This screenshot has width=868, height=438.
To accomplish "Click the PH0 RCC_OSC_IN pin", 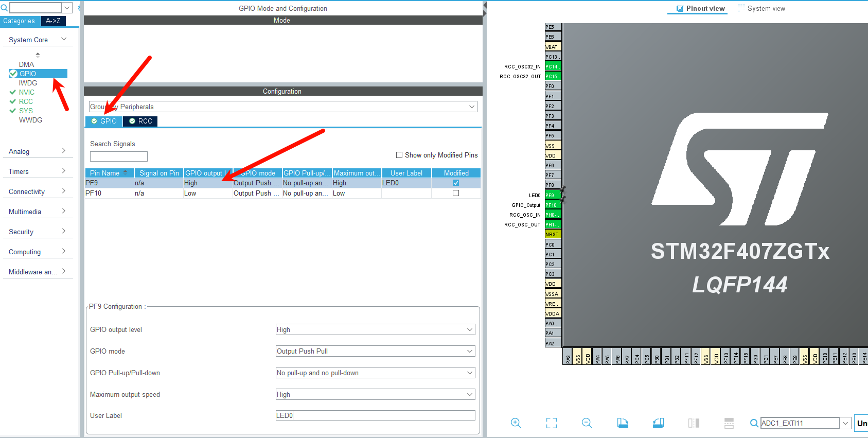I will tap(553, 215).
